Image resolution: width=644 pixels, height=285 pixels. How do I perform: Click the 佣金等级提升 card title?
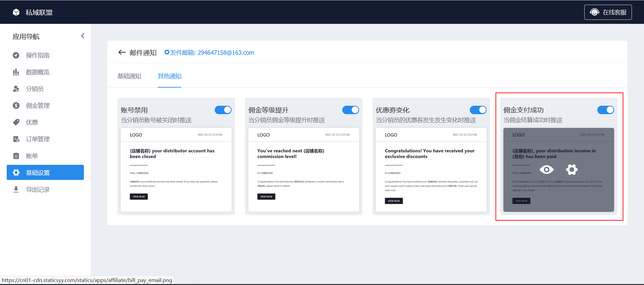[x=268, y=110]
